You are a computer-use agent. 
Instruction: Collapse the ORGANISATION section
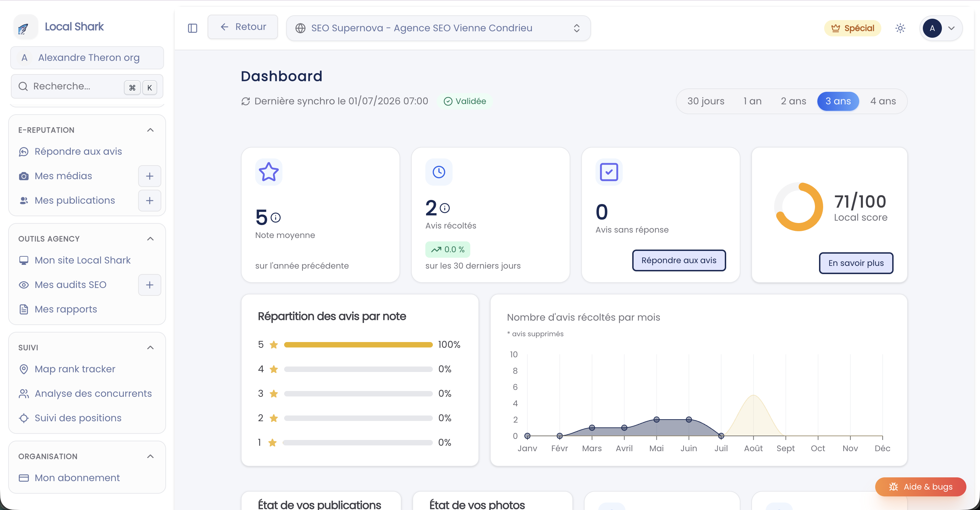(x=150, y=456)
